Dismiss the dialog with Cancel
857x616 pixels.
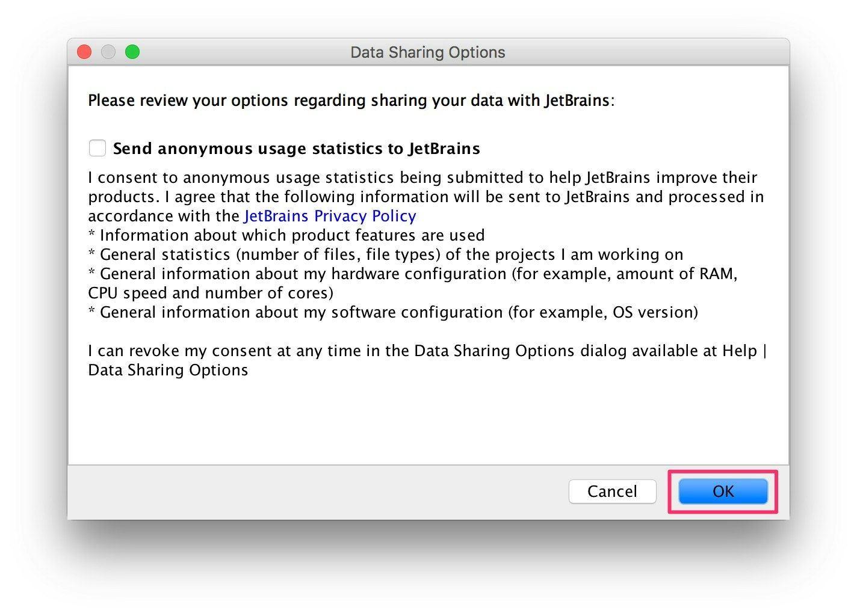(x=612, y=491)
